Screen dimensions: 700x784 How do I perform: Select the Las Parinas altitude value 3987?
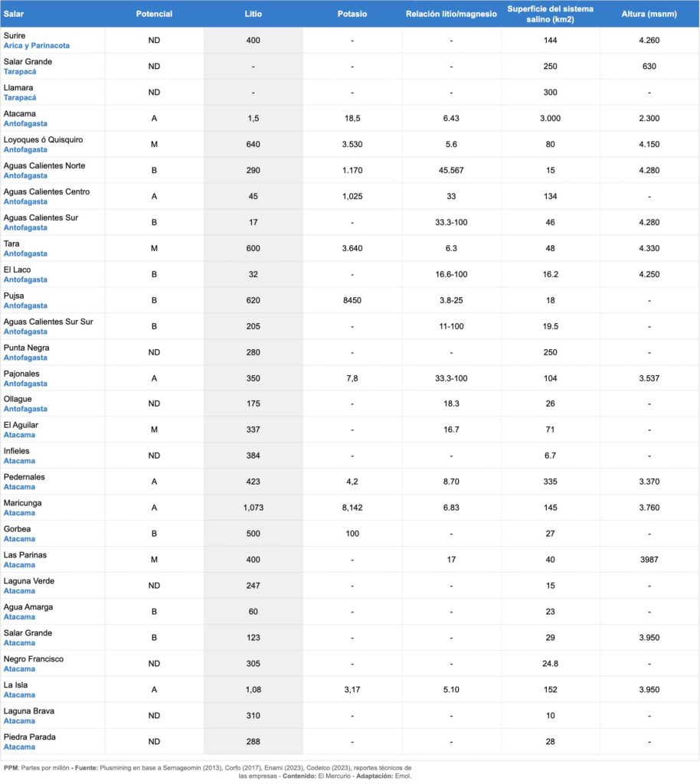649,560
